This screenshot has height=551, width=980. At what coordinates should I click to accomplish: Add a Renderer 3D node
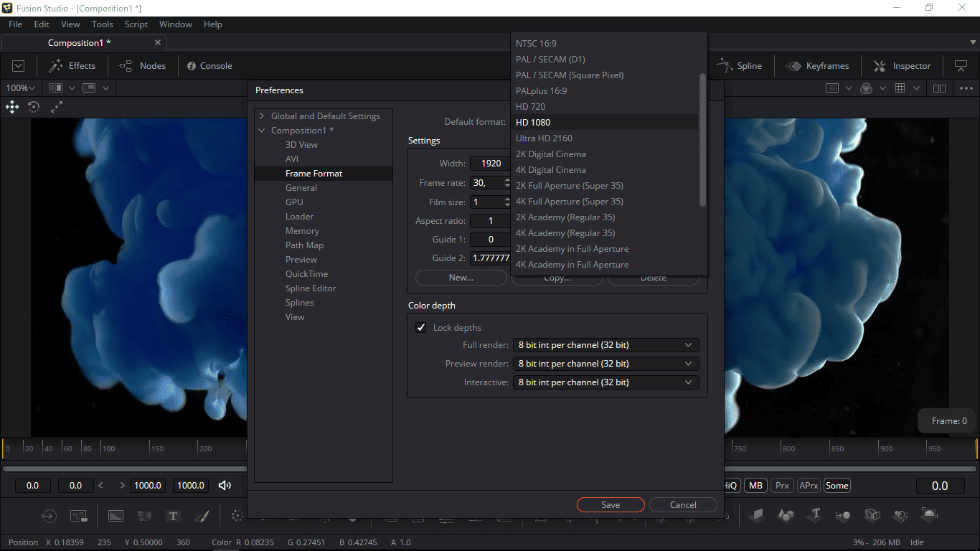pos(929,514)
